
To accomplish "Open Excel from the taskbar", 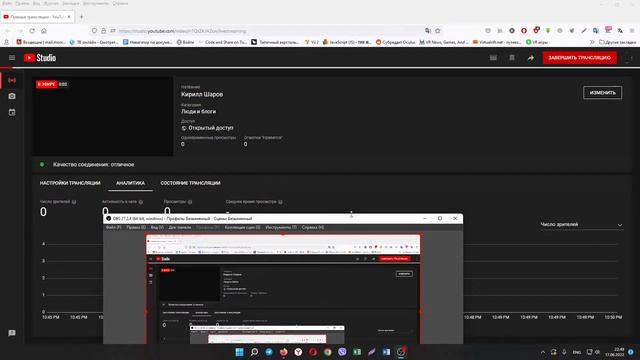I will [x=357, y=352].
